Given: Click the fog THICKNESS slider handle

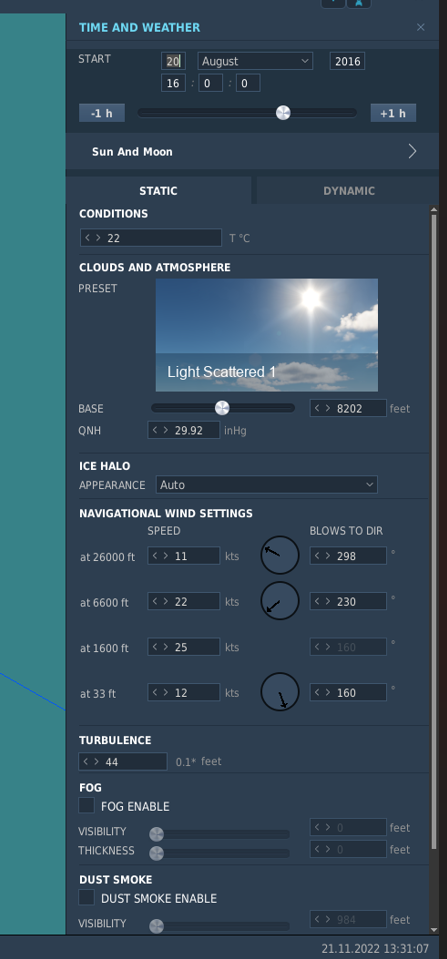Looking at the screenshot, I should pyautogui.click(x=157, y=853).
